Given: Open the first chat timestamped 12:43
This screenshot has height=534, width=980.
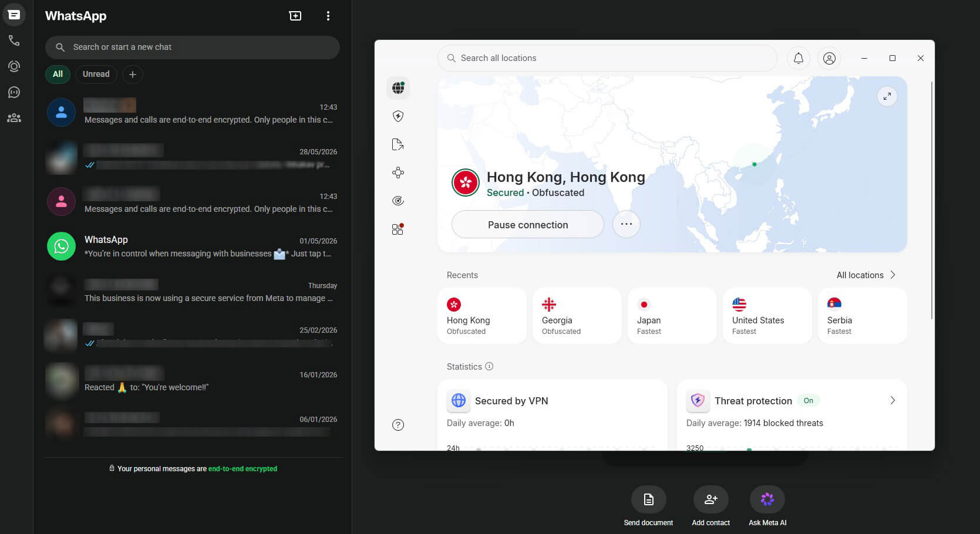Looking at the screenshot, I should [x=193, y=113].
